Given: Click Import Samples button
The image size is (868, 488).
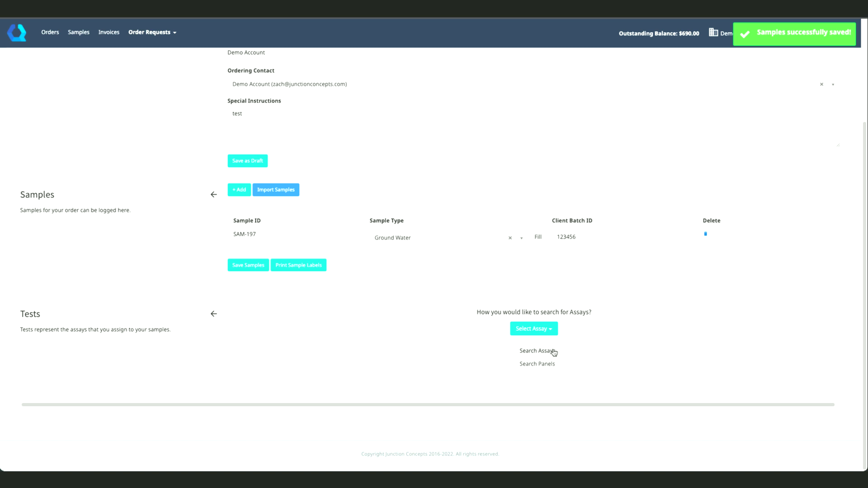Looking at the screenshot, I should (275, 190).
